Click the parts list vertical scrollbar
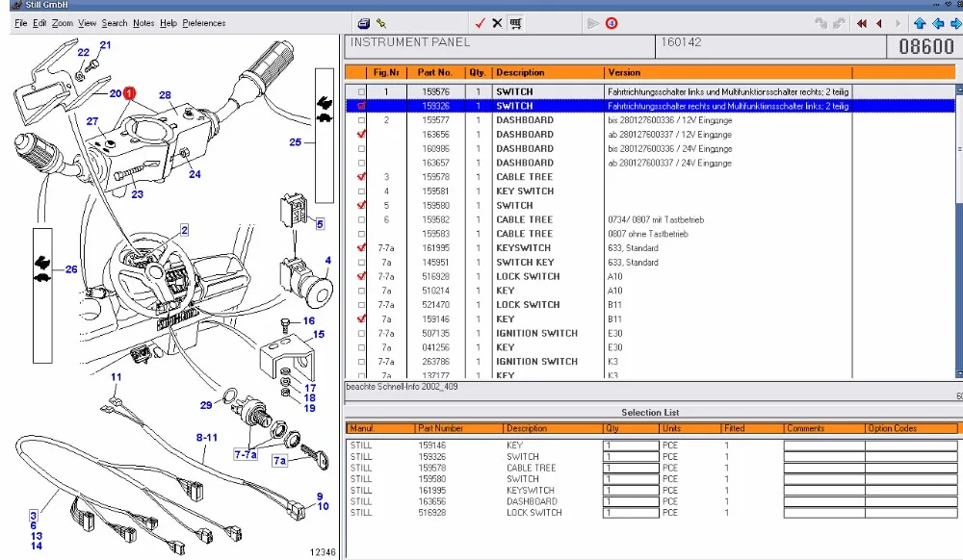The width and height of the screenshot is (963, 560). click(959, 233)
